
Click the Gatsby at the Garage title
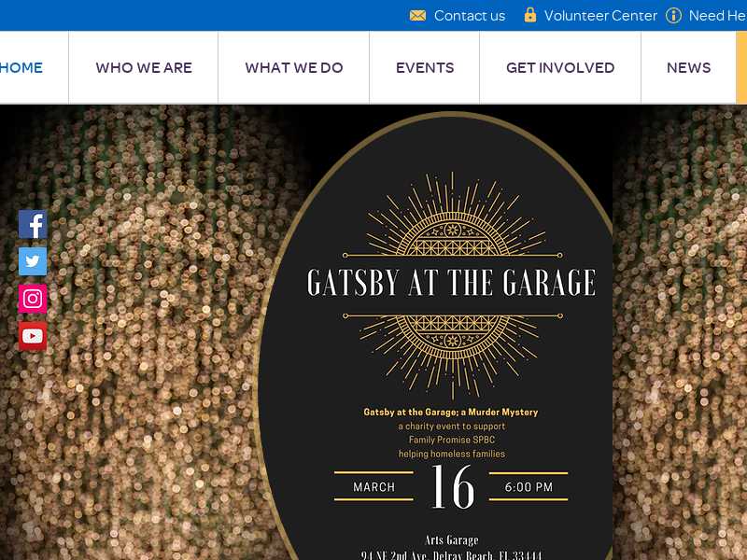click(451, 283)
